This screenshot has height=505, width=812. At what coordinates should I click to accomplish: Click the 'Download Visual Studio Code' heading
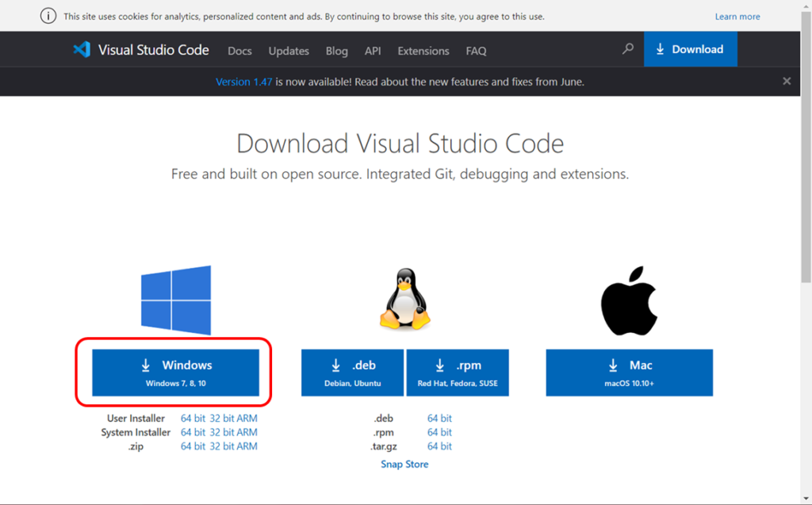[400, 143]
